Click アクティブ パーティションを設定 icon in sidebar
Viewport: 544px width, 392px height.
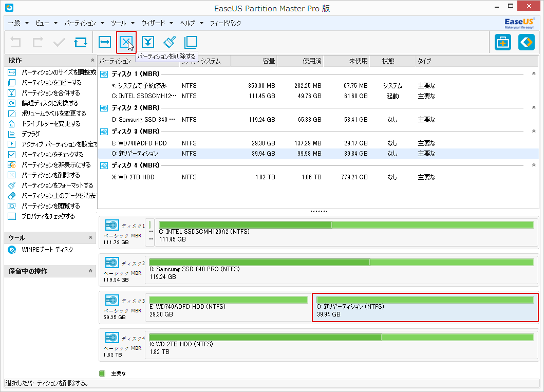12,144
